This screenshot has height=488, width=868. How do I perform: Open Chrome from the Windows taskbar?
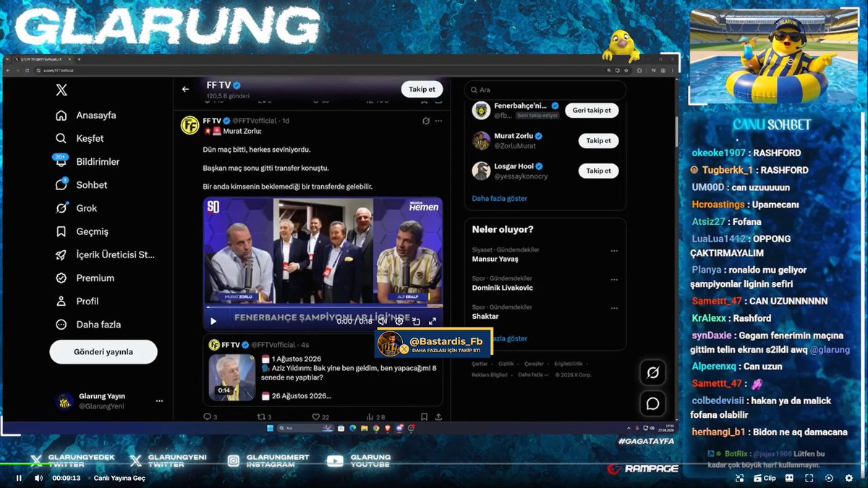pos(376,428)
